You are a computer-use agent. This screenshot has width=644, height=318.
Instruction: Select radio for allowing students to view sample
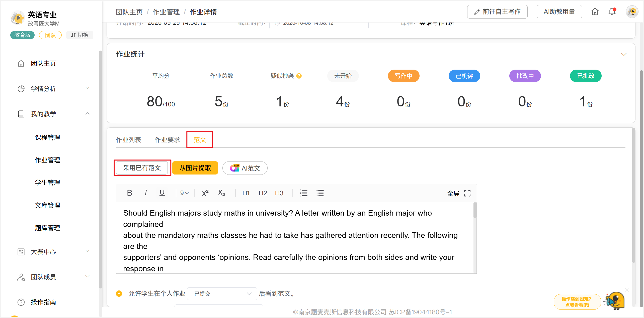pos(119,293)
